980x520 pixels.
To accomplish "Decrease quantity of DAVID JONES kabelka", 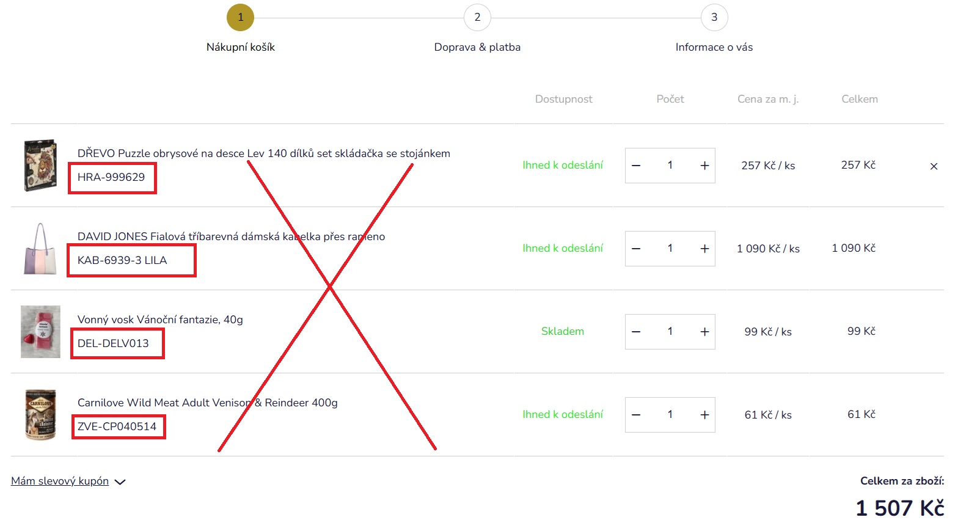I will point(636,249).
